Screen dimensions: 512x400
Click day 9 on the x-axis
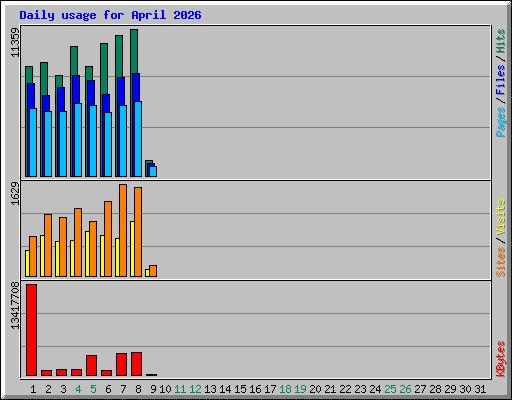pos(153,389)
